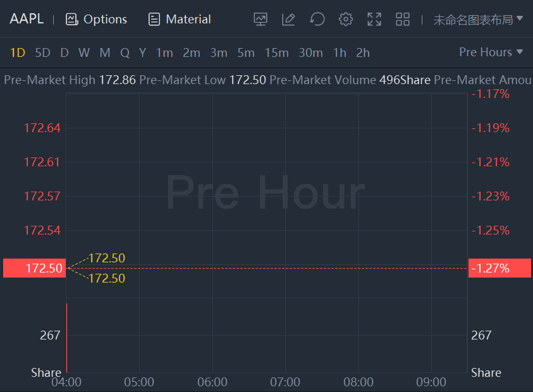Image resolution: width=533 pixels, height=392 pixels.
Task: Choose the 15m interval
Action: pyautogui.click(x=276, y=53)
